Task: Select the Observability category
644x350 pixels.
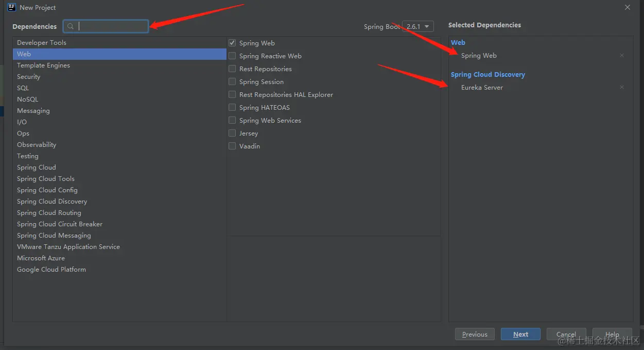Action: tap(119, 144)
